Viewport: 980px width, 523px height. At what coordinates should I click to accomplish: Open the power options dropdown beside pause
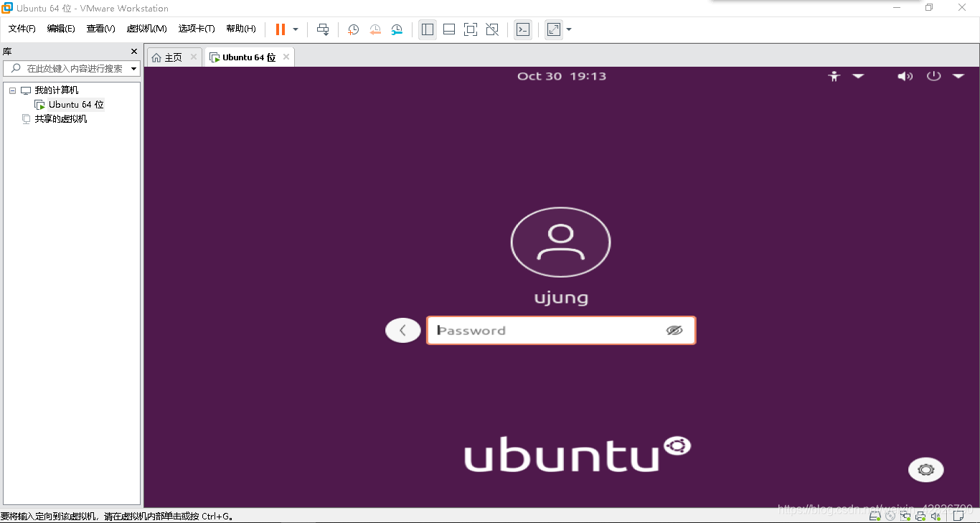(x=296, y=29)
